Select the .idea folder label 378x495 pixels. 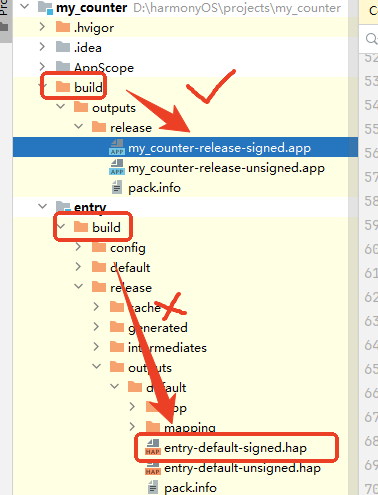point(88,48)
